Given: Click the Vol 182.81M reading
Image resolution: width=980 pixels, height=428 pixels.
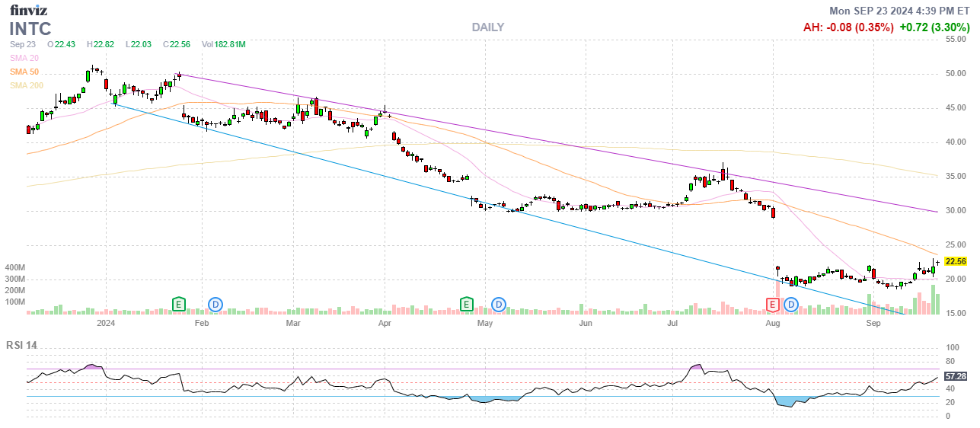Looking at the screenshot, I should pos(223,45).
